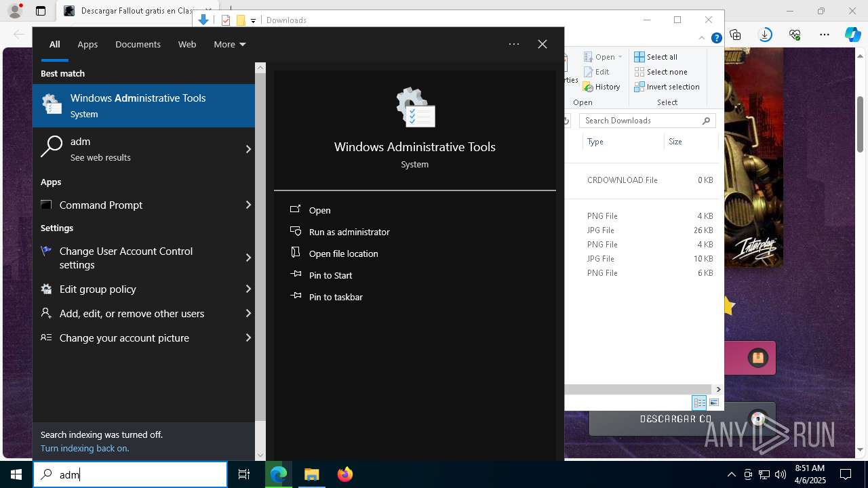Open Edge Collections icon
Image resolution: width=868 pixels, height=488 pixels.
click(736, 35)
